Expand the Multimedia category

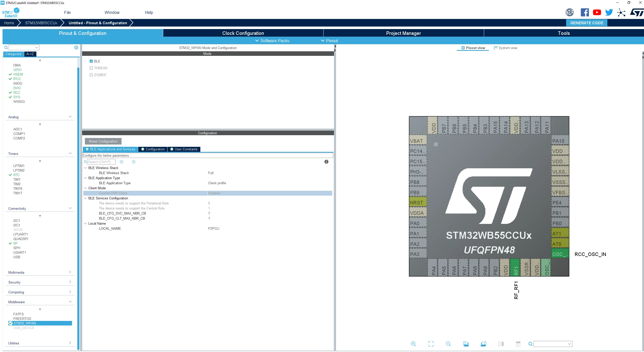pyautogui.click(x=40, y=272)
